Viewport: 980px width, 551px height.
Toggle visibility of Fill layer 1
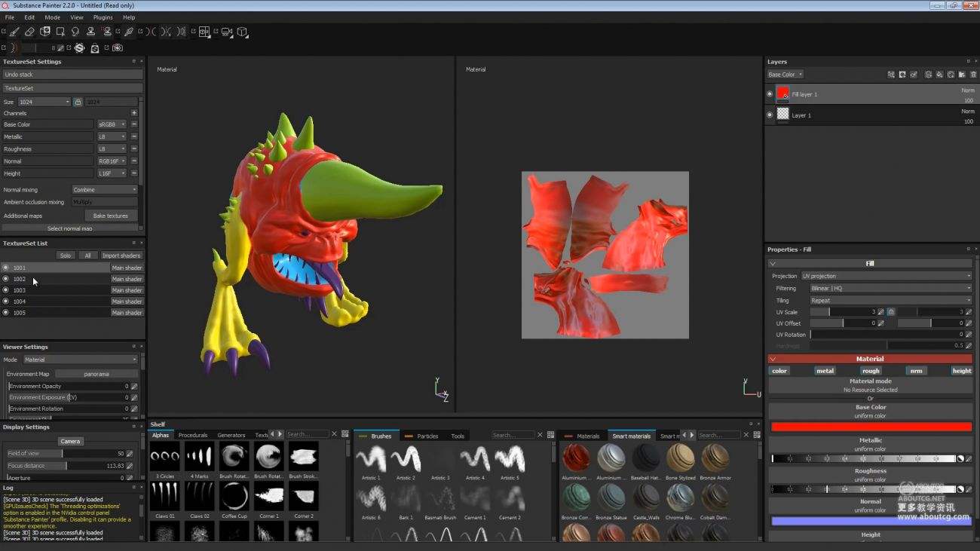point(768,93)
